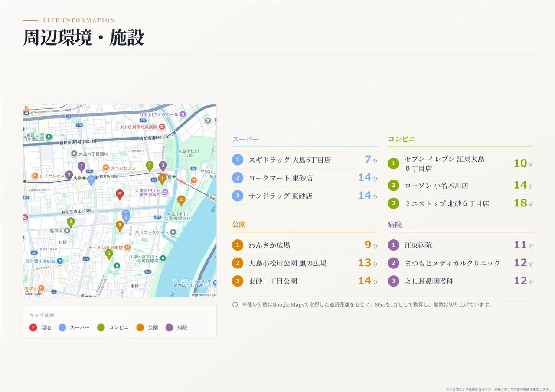Viewport: 555px width, 392px height.
Task: Click the スーパー section heading
Action: [x=245, y=139]
